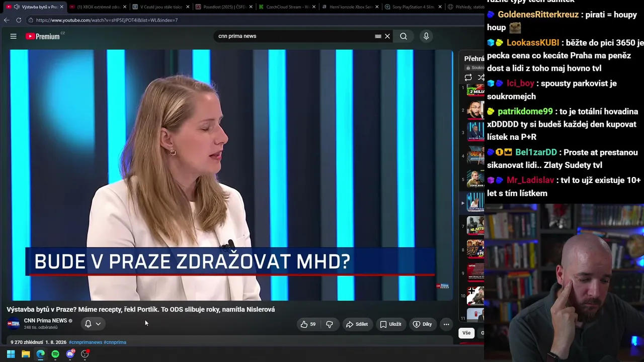Reload the page with the refresh icon
644x362 pixels.
coord(19,20)
